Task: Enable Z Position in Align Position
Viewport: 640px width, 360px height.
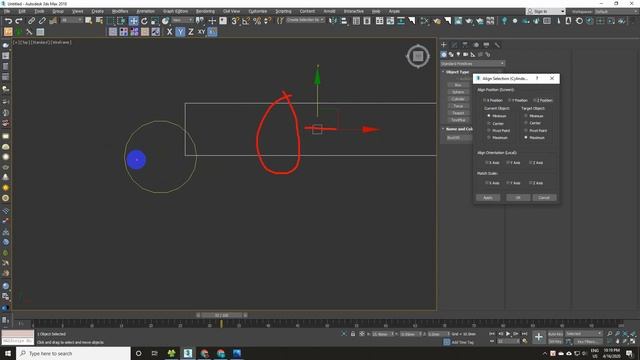Action: pyautogui.click(x=543, y=100)
